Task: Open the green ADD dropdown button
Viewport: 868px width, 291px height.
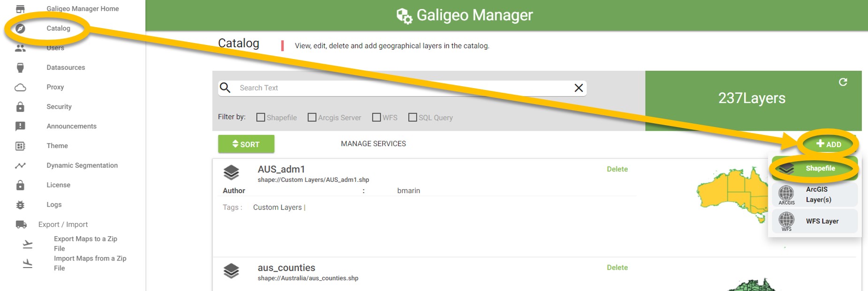Action: click(x=829, y=144)
